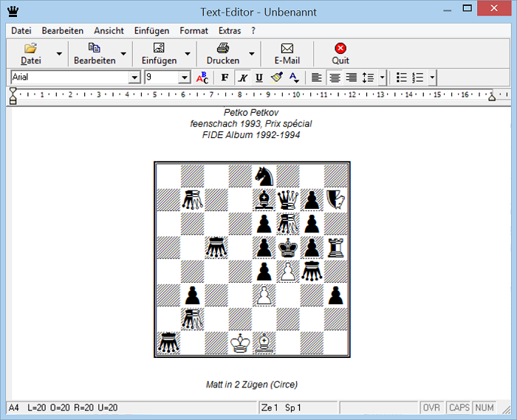
Task: Click the fairy piece in bottom-left corner
Action: point(168,343)
